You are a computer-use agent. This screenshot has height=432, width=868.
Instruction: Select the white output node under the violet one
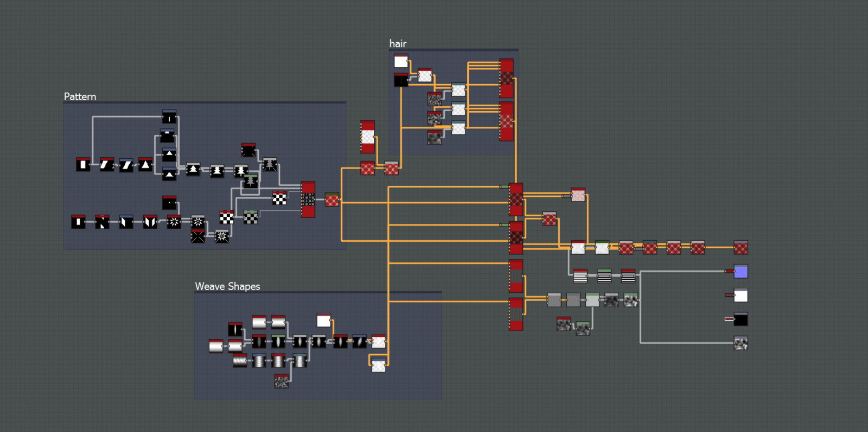click(741, 295)
